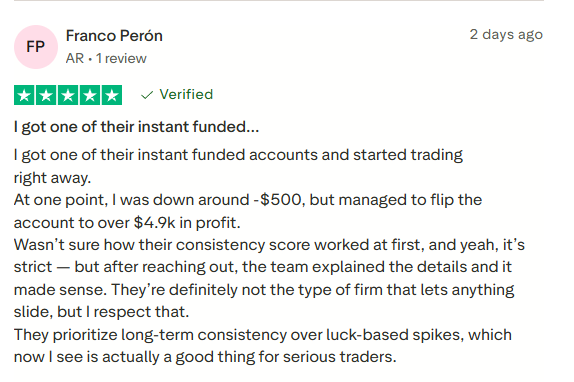Viewport: 574px width, 382px height.
Task: Click the fifth green rating star
Action: [112, 95]
